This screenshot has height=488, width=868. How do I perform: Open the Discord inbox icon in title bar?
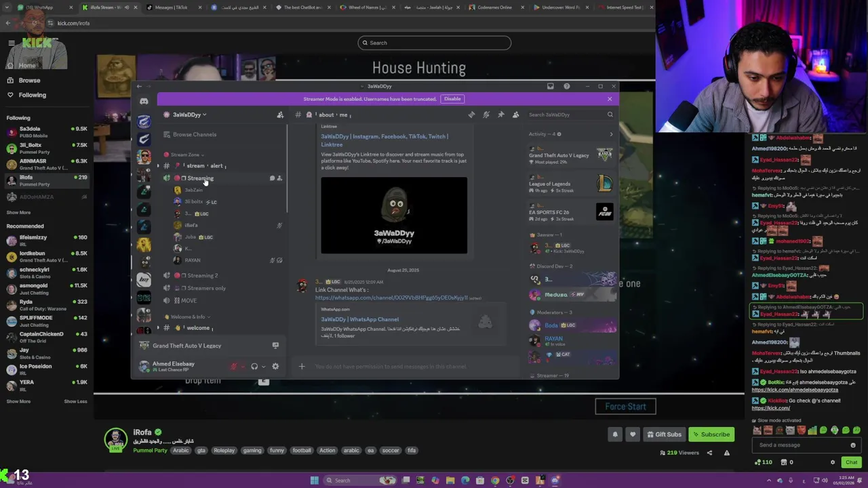pos(550,86)
